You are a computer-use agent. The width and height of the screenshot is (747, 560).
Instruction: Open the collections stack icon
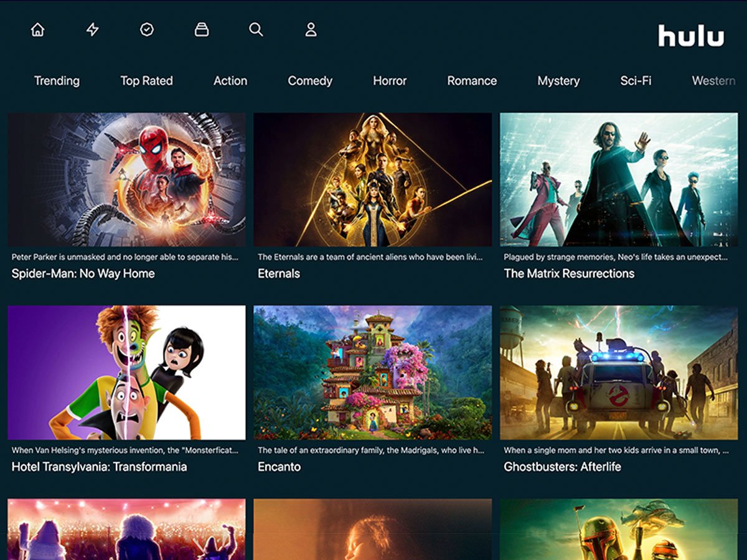pyautogui.click(x=202, y=30)
